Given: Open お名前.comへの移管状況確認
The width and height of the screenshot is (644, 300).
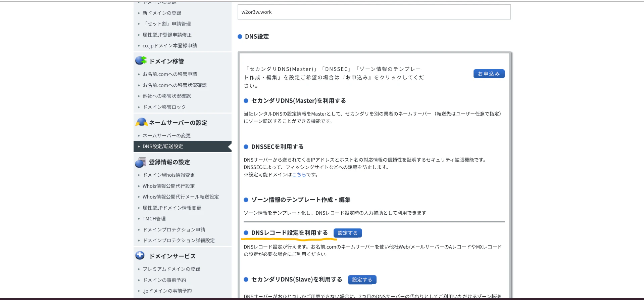Looking at the screenshot, I should pos(175,85).
